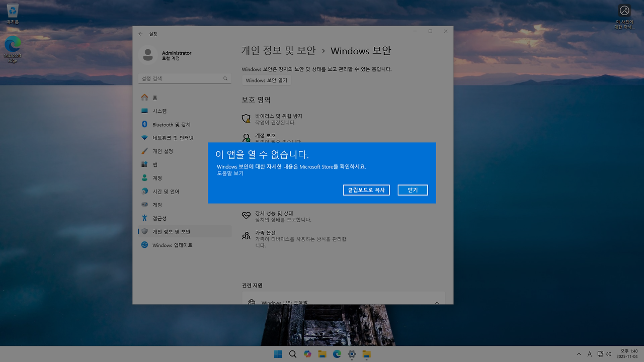Click the search magnifier icon in 설정 검색

point(225,79)
